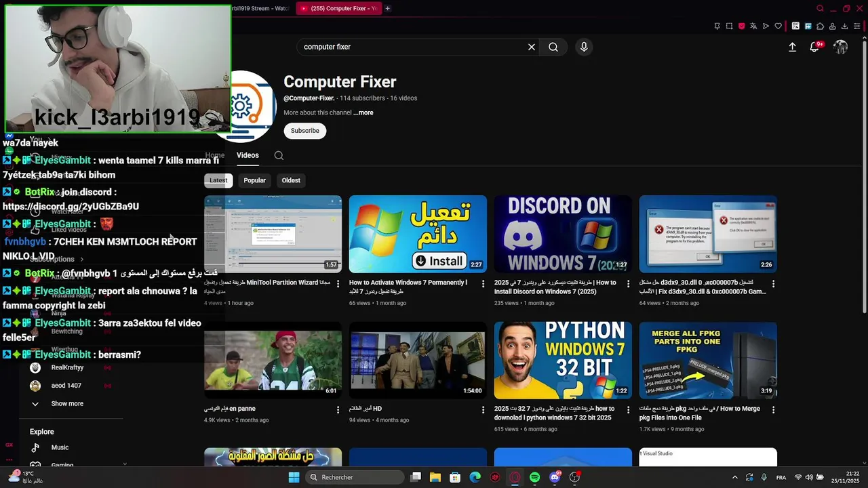868x488 pixels.
Task: Start voice search with microphone icon
Action: (584, 47)
